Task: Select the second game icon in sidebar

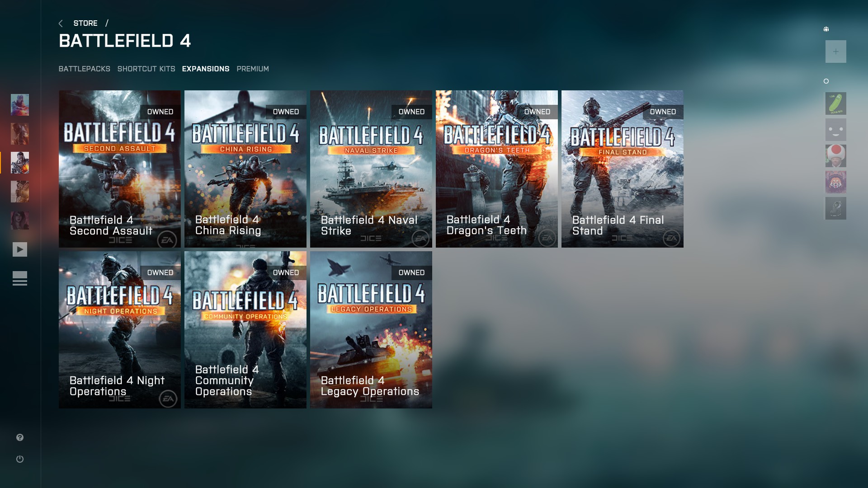Action: (20, 134)
